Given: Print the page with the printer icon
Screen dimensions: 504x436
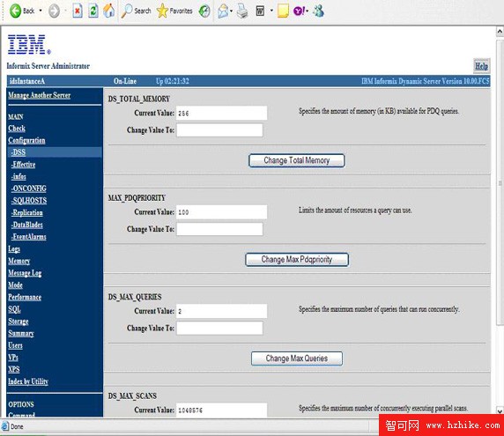Looking at the screenshot, I should point(242,11).
